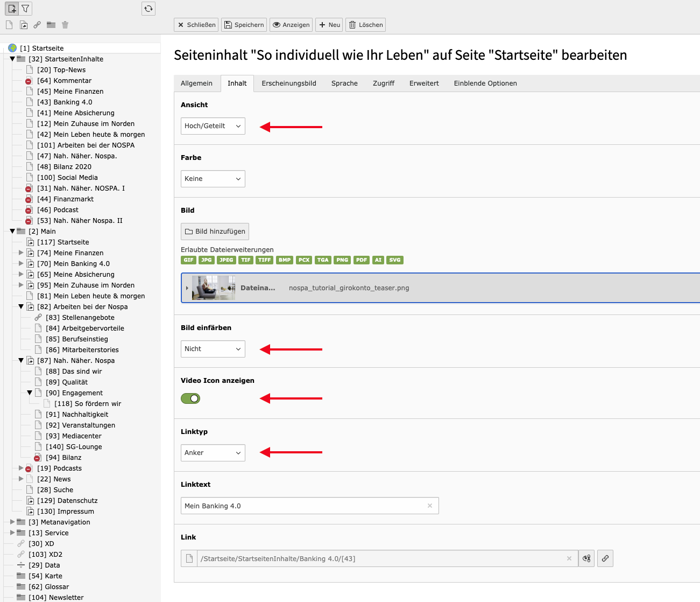Image resolution: width=700 pixels, height=602 pixels.
Task: Click the Speichern button
Action: click(244, 25)
